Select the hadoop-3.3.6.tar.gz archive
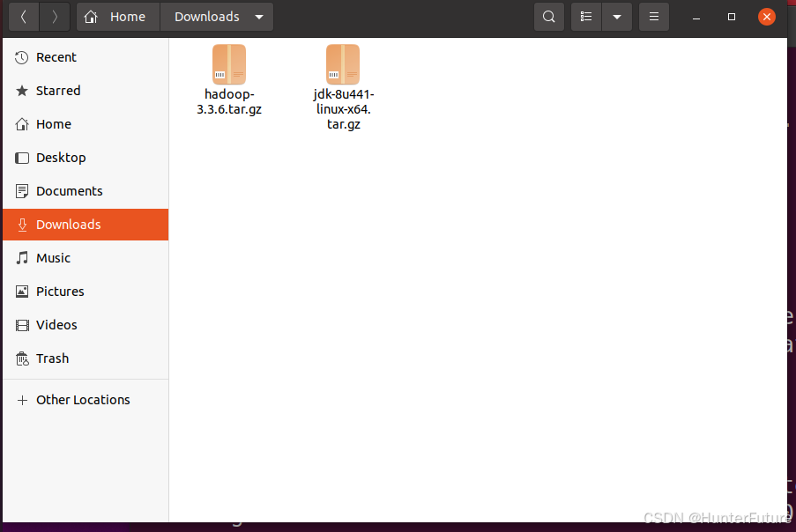 point(229,80)
